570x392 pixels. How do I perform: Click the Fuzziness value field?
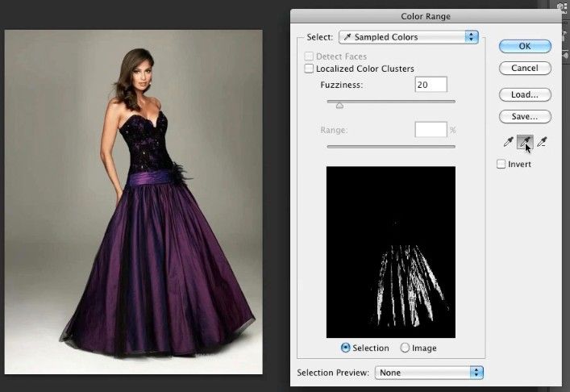point(431,85)
